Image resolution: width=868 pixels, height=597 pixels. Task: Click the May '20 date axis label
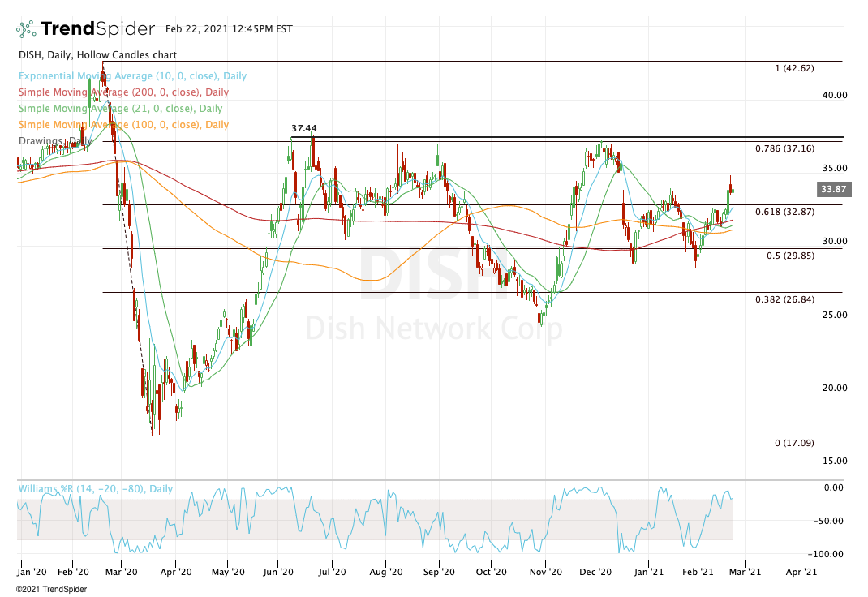point(228,572)
